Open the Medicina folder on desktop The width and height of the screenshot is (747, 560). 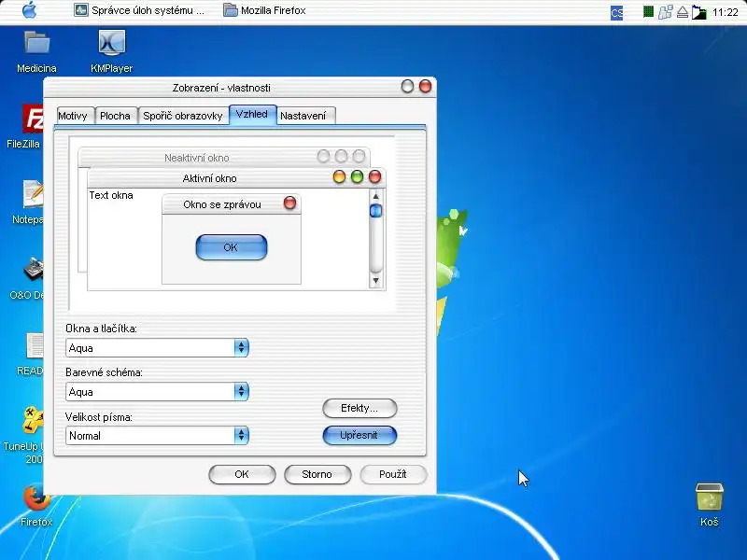(x=36, y=51)
